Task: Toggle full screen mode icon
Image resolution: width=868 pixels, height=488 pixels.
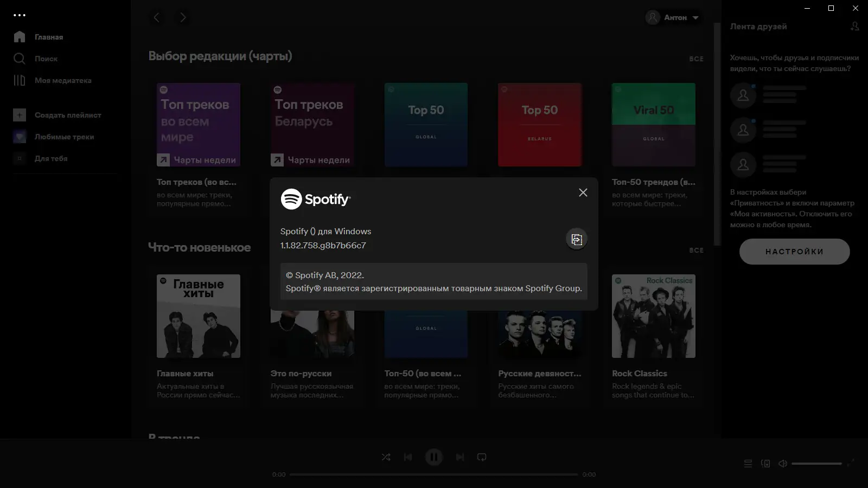Action: point(851,463)
